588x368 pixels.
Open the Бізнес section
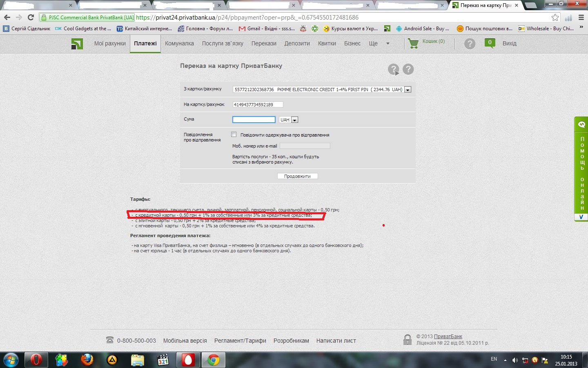pyautogui.click(x=352, y=43)
